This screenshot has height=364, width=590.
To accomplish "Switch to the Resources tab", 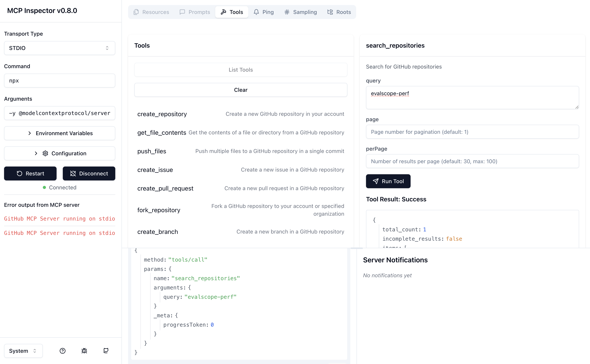I will click(151, 12).
